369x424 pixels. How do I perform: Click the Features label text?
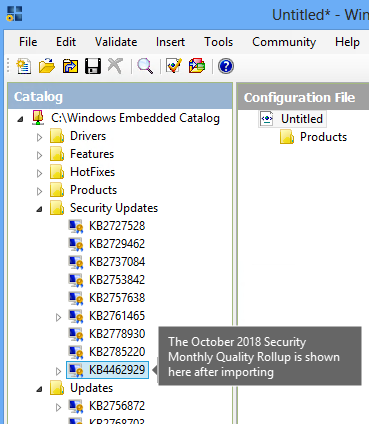click(x=92, y=154)
